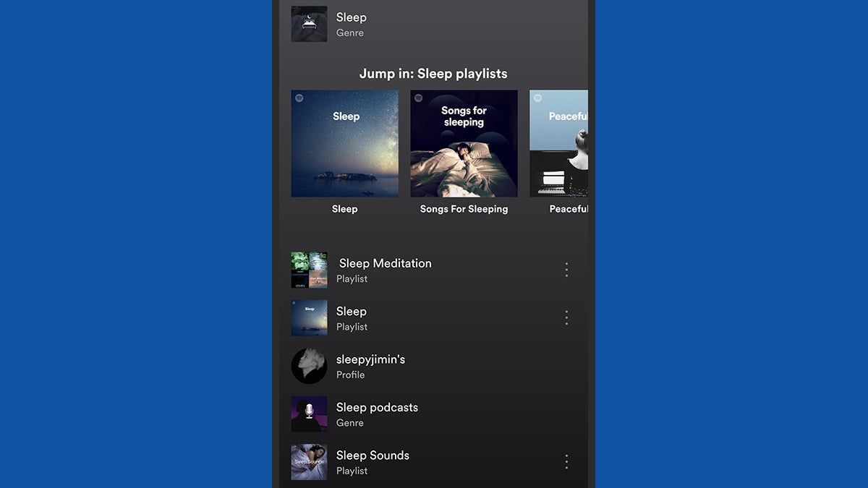Viewport: 868px width, 488px height.
Task: Tap the Sleep Meditation collage cover icon
Action: coord(309,270)
